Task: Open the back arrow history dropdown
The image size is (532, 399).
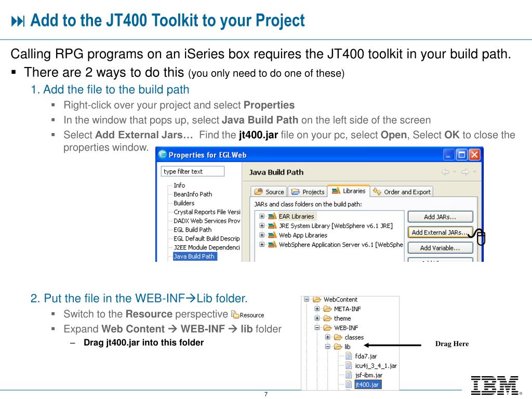Action: [455, 172]
